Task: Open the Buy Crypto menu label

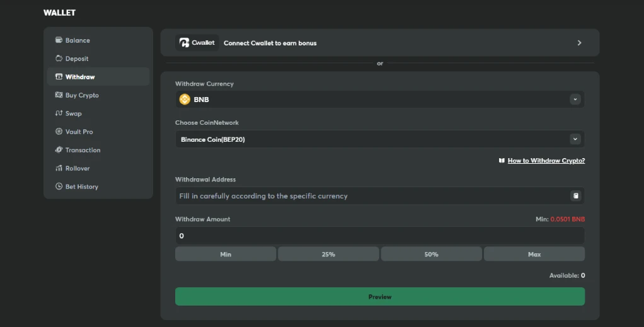Action: [82, 95]
